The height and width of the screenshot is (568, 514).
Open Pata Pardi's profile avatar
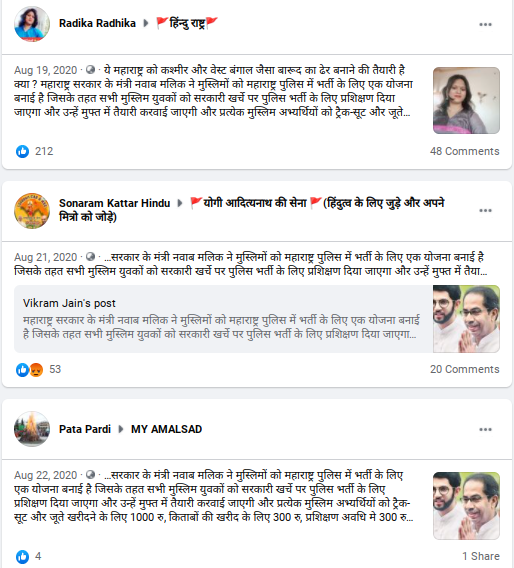pyautogui.click(x=32, y=429)
